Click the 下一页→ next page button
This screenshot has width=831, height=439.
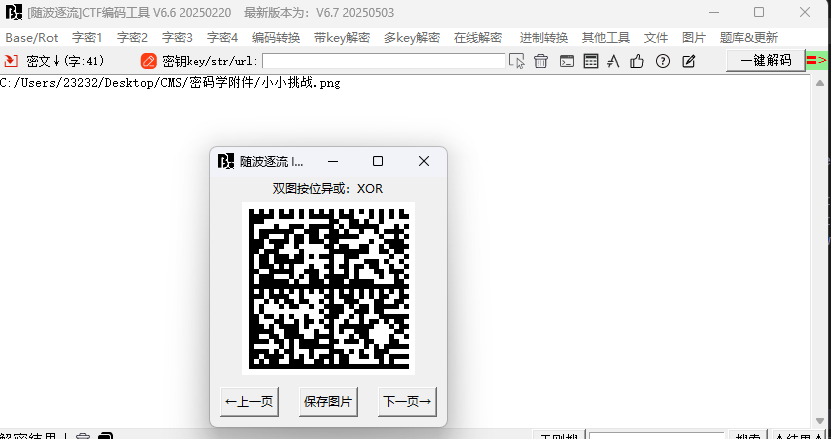point(407,402)
